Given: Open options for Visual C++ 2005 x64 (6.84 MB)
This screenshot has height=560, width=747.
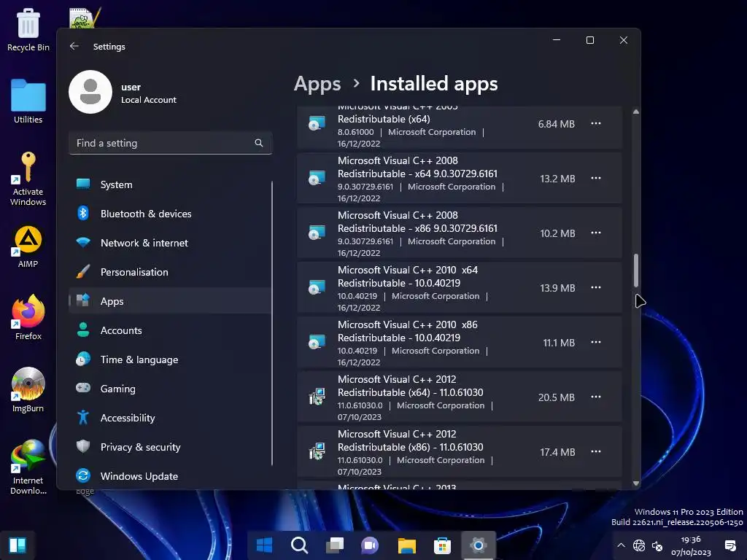Looking at the screenshot, I should point(595,123).
